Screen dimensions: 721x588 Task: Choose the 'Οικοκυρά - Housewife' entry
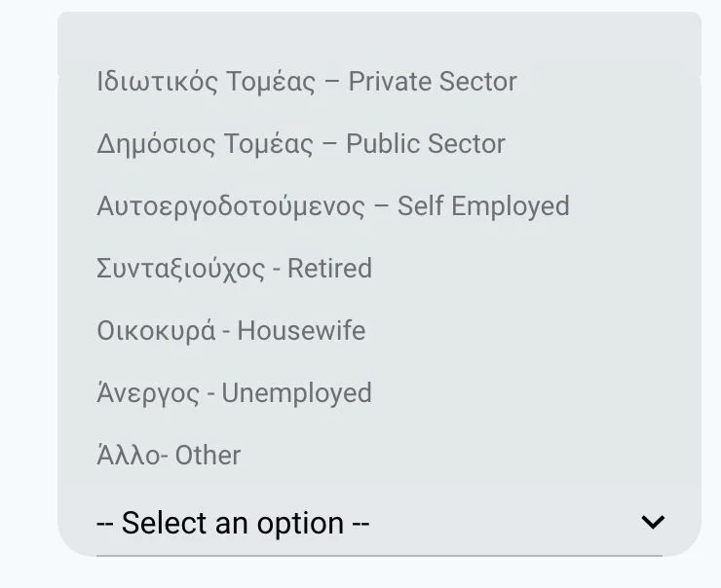coord(231,331)
